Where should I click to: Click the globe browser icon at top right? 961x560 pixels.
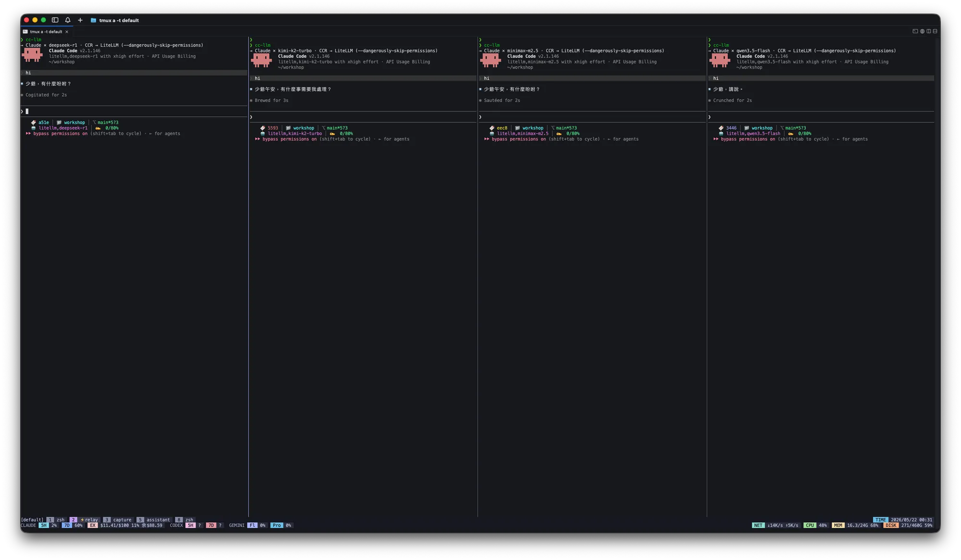pos(922,31)
